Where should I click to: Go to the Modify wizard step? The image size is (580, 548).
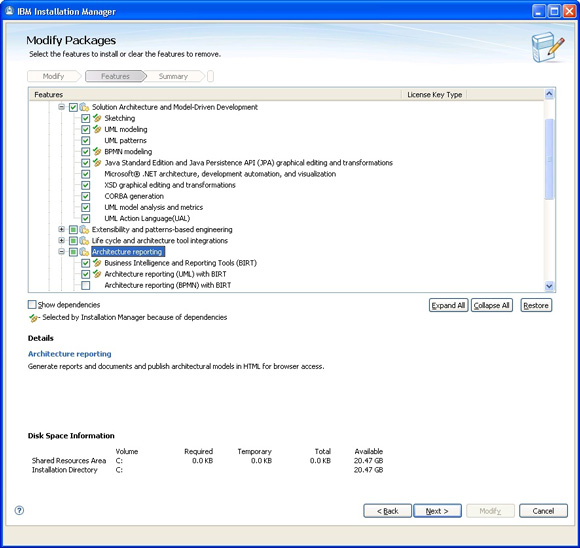54,76
